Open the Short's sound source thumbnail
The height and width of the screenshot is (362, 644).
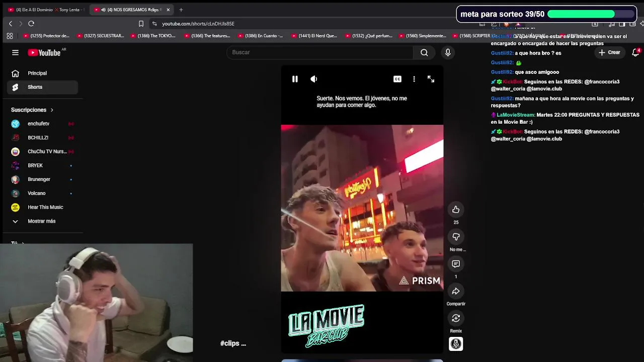click(456, 344)
